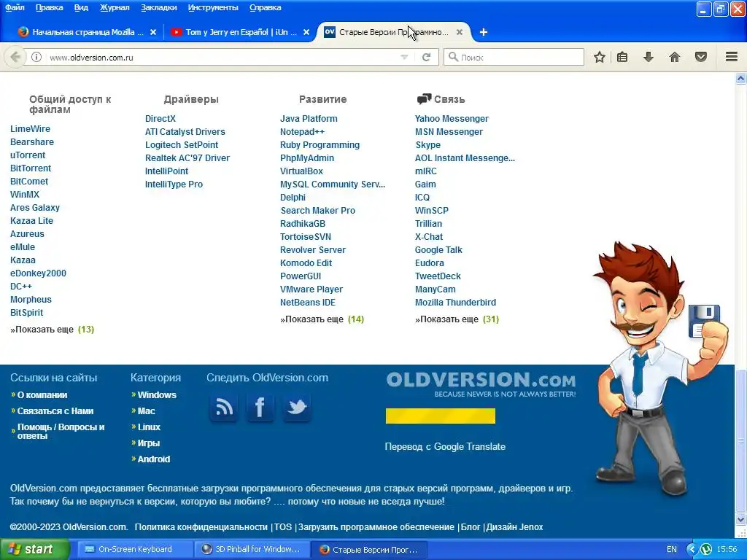Open the Firefox hamburger menu
747x560 pixels.
732,57
